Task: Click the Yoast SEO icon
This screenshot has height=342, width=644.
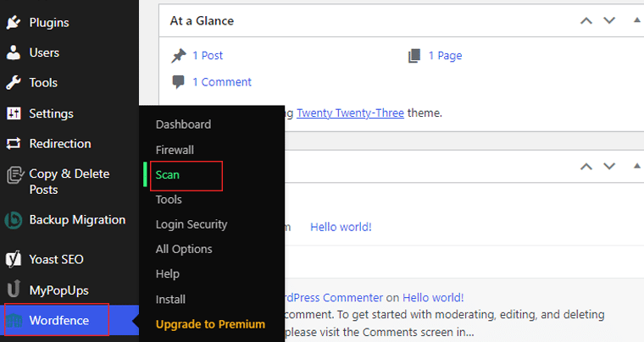Action: 14,259
